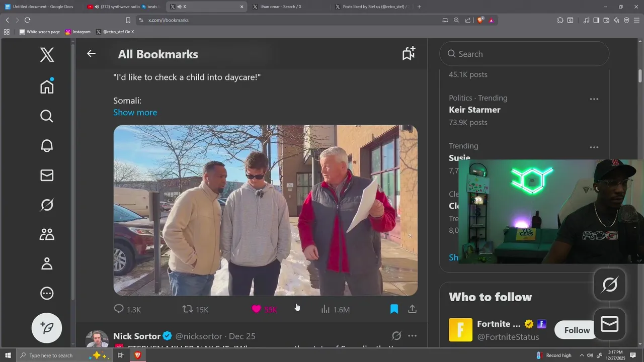The height and width of the screenshot is (362, 644).
Task: Open Notifications bell icon
Action: point(47,146)
